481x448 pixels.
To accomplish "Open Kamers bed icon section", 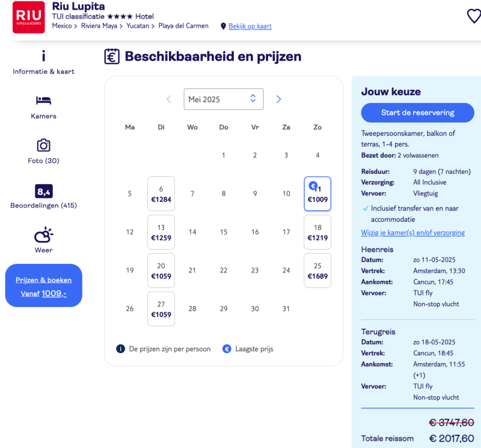I will click(x=43, y=100).
